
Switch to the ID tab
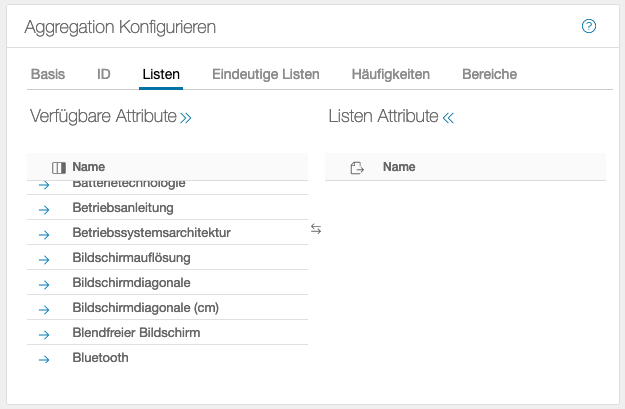pyautogui.click(x=104, y=74)
